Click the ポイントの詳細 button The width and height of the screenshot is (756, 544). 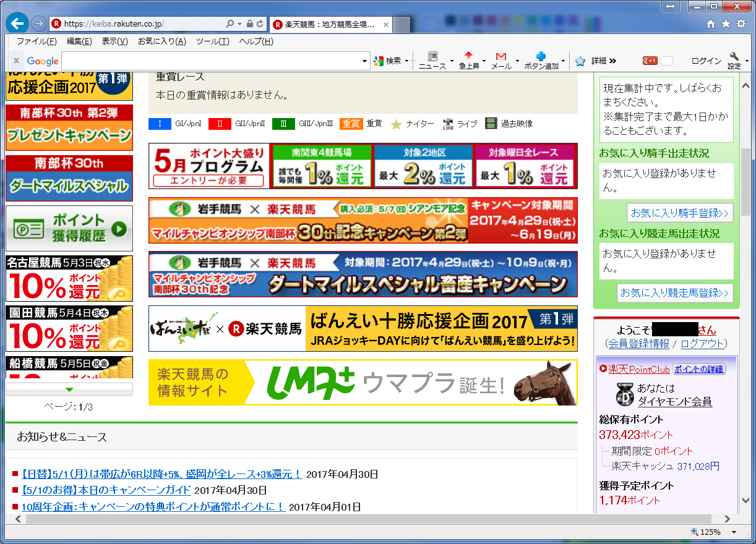coord(699,369)
